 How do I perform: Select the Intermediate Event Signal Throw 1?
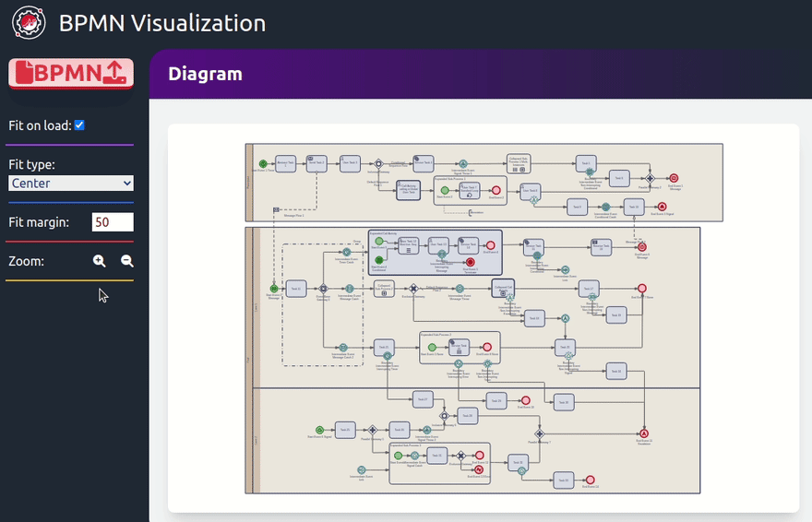point(463,164)
